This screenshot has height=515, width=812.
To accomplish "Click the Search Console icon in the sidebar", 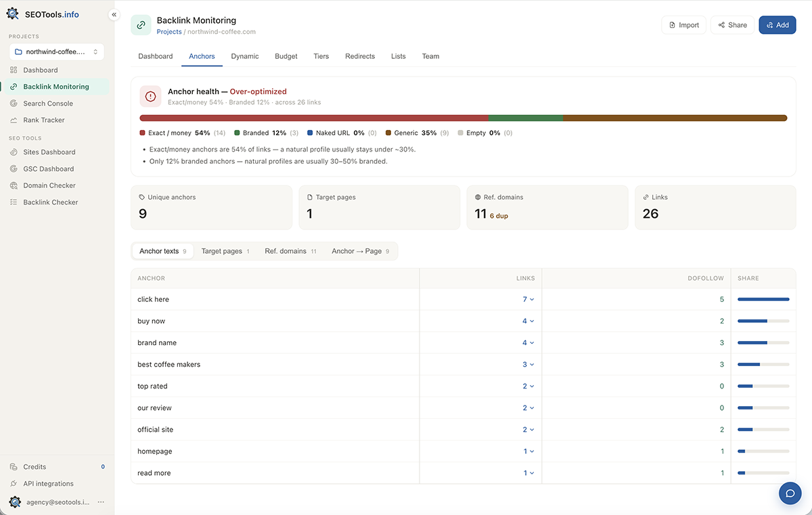I will pos(14,104).
